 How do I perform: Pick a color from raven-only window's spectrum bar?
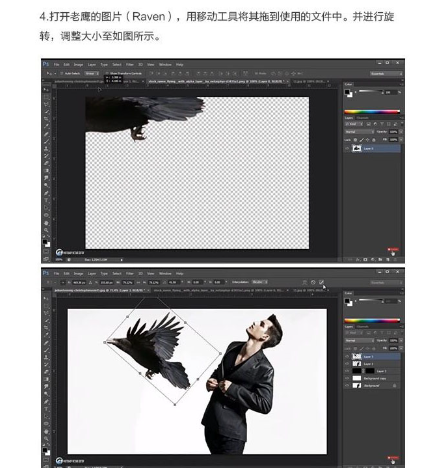coord(372,112)
